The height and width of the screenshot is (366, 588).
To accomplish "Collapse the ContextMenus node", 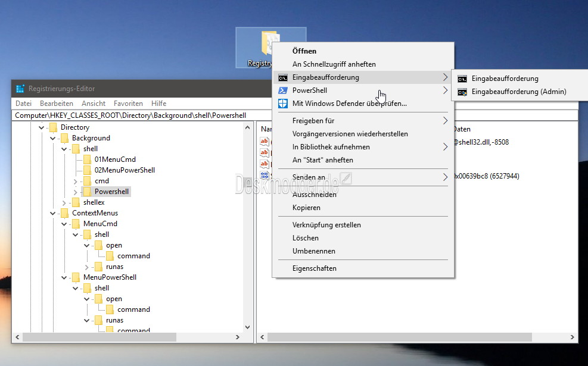I will click(x=52, y=214).
